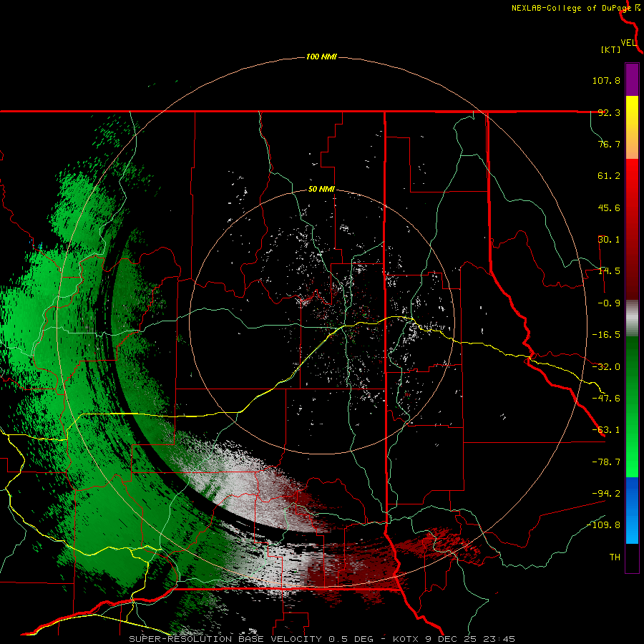Pick the red segment of the velocity scale

pyautogui.click(x=632, y=229)
